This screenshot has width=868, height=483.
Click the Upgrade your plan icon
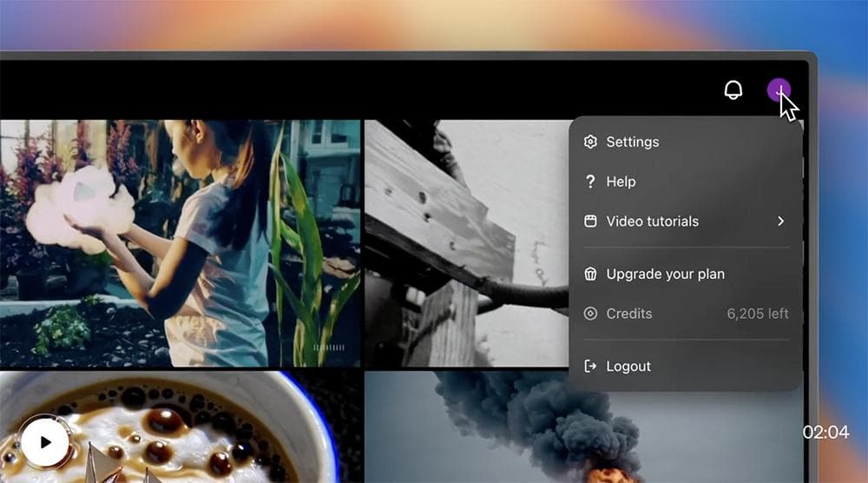(591, 274)
